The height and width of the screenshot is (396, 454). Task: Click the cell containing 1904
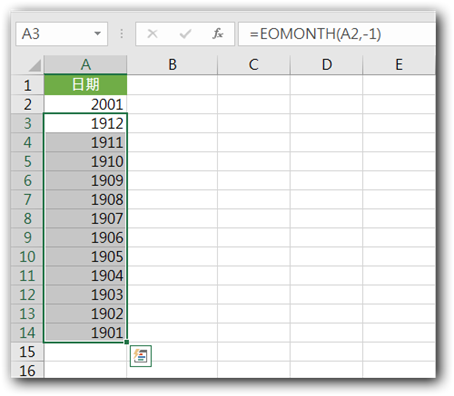(85, 275)
